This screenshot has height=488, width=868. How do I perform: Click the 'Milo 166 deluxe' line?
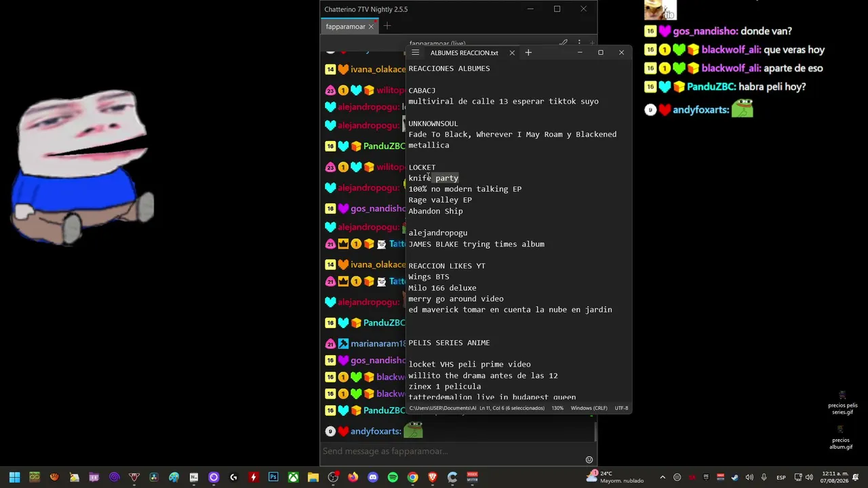click(x=442, y=288)
